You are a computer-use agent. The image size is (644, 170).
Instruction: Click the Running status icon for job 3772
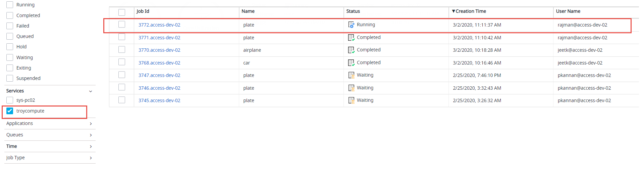point(351,25)
